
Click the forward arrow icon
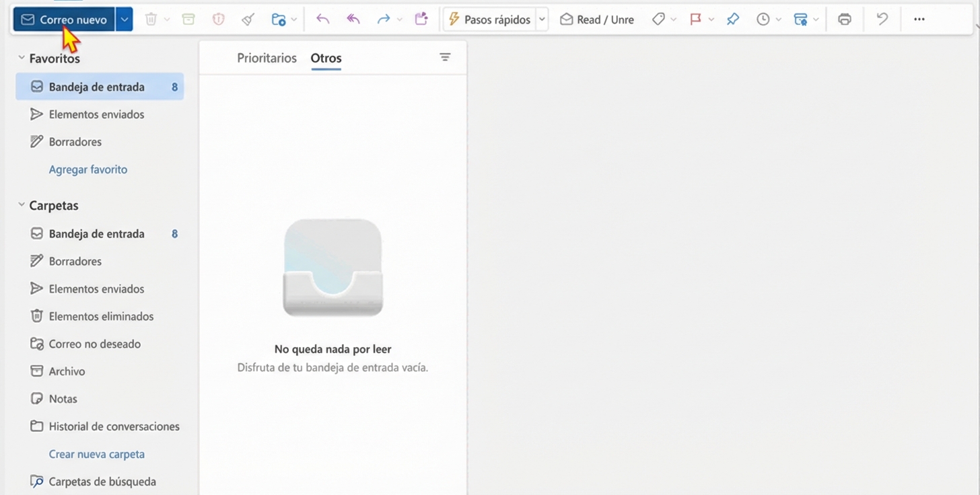tap(384, 20)
